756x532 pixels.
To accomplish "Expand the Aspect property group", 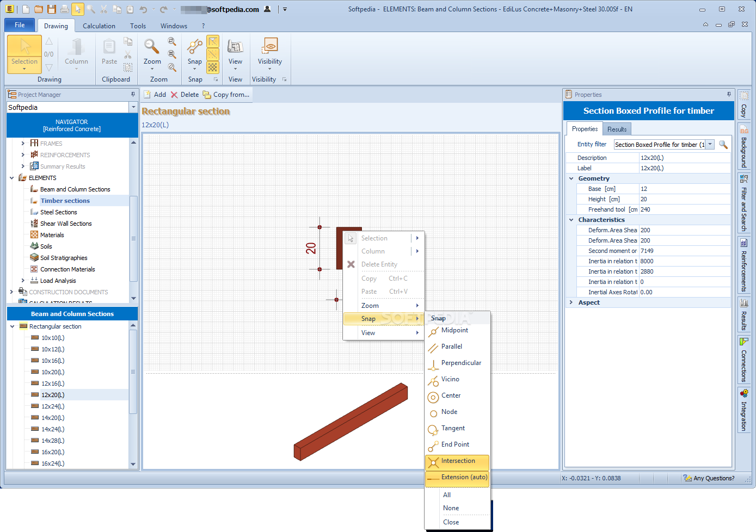I will coord(571,302).
